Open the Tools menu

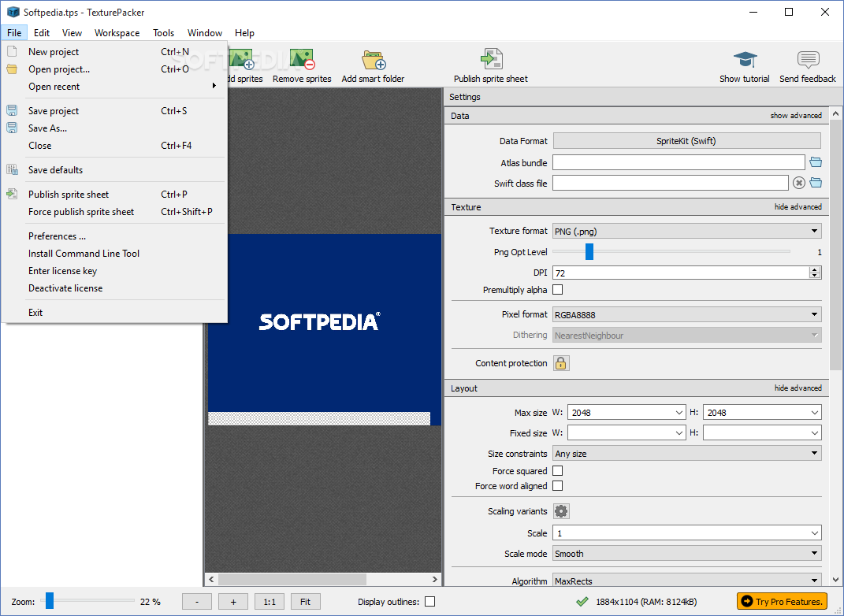click(163, 33)
